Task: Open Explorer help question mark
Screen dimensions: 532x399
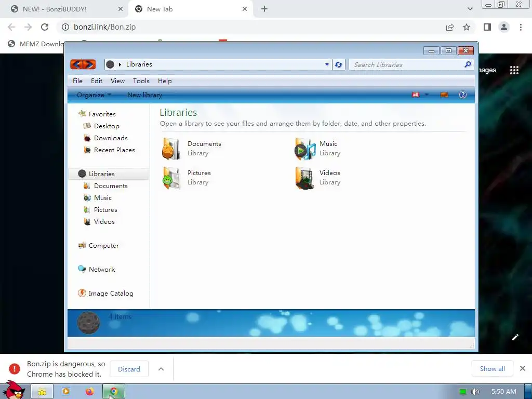Action: pyautogui.click(x=463, y=95)
